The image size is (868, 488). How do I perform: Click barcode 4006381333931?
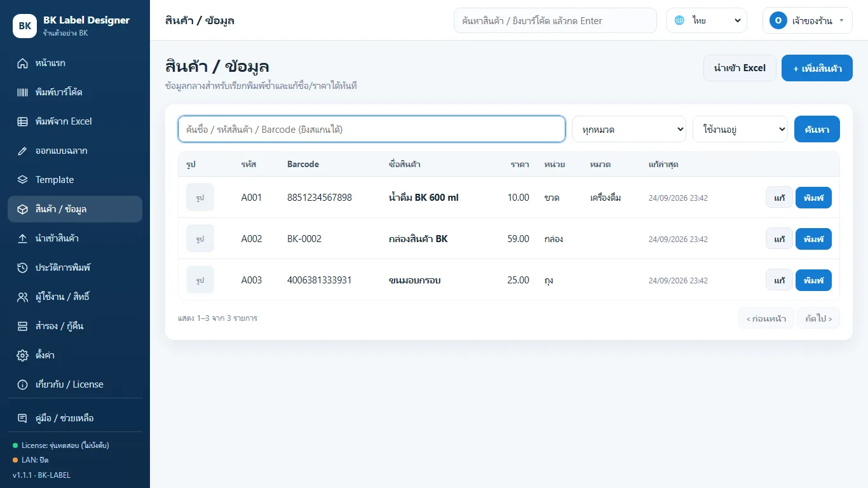click(320, 280)
